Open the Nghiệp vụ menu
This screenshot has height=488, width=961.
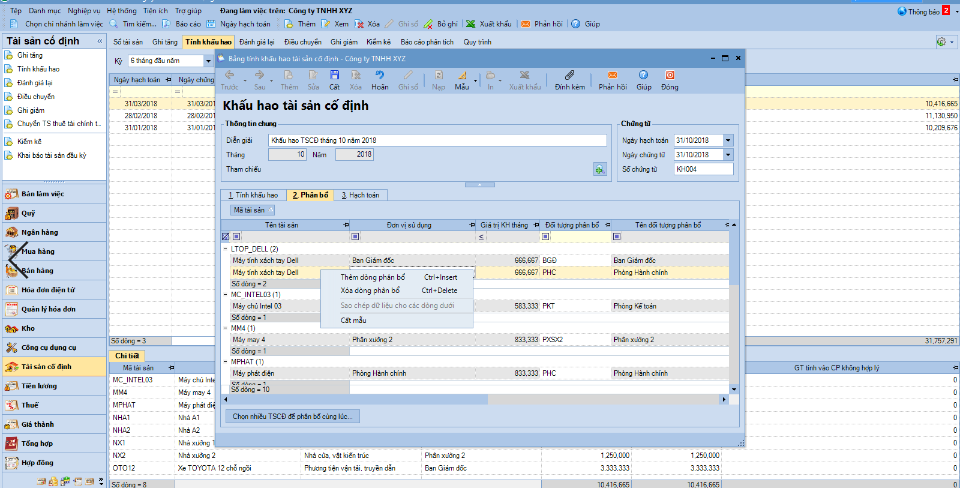pyautogui.click(x=85, y=11)
